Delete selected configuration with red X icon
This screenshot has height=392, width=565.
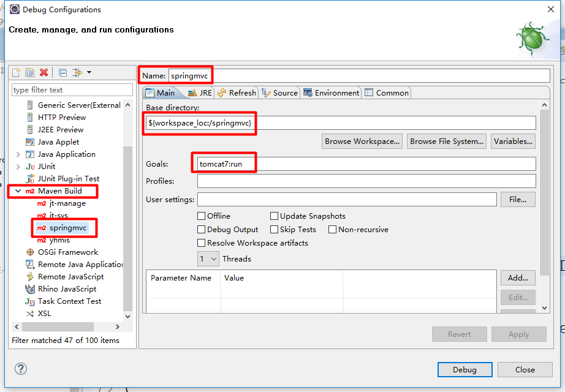[44, 72]
